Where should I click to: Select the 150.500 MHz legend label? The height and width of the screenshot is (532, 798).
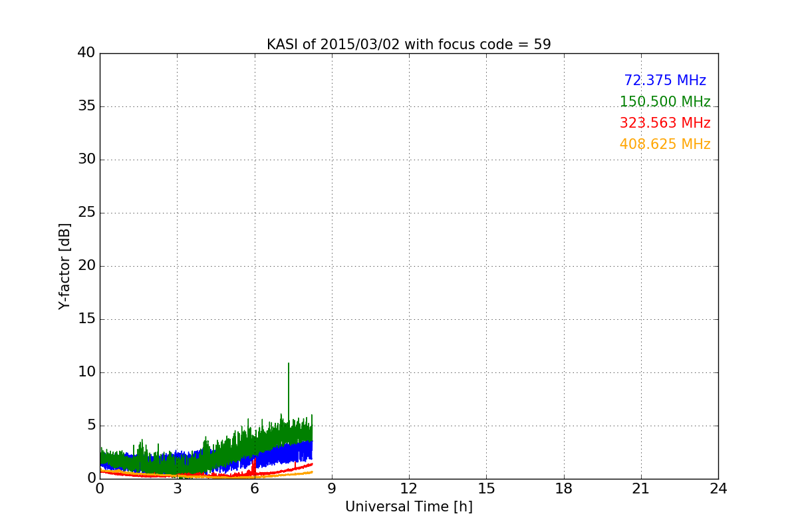(665, 102)
